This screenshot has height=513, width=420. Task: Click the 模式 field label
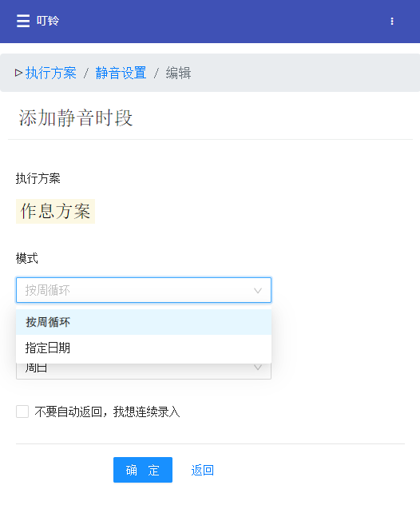[x=27, y=258]
